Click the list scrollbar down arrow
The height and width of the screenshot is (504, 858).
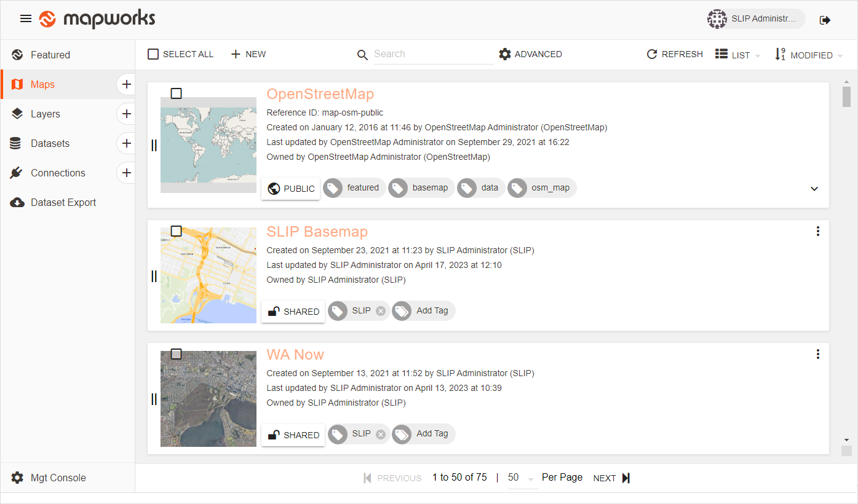846,440
